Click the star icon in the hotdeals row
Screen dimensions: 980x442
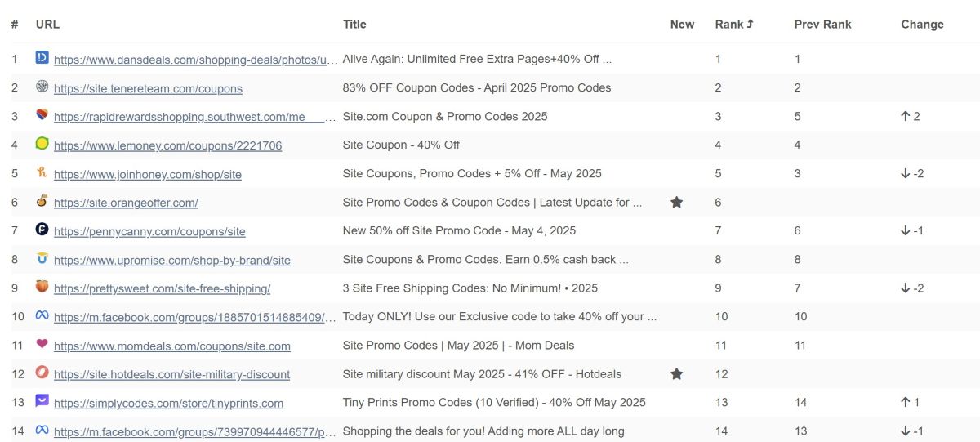point(676,373)
